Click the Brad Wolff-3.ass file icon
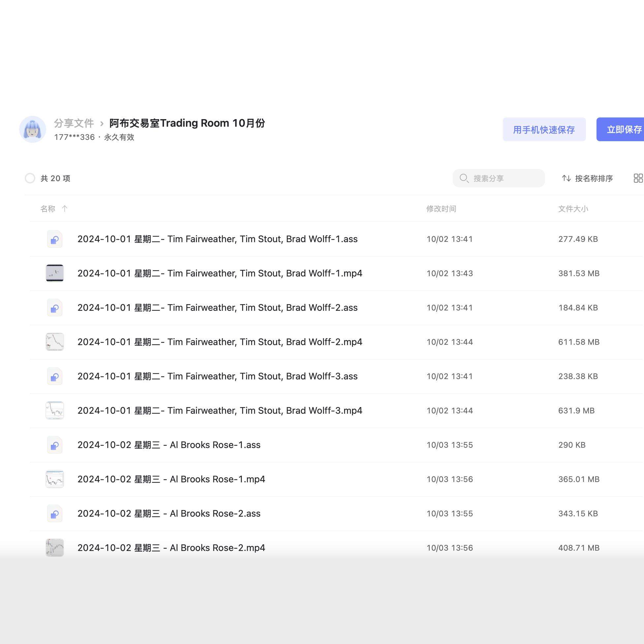Image resolution: width=644 pixels, height=644 pixels. (55, 376)
